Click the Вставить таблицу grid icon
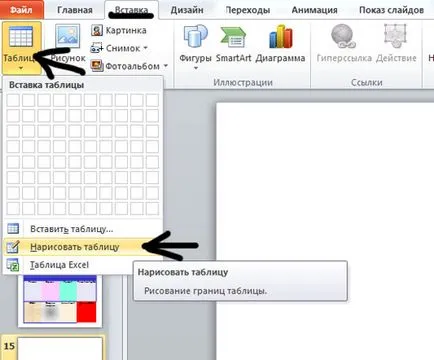 coord(13,229)
